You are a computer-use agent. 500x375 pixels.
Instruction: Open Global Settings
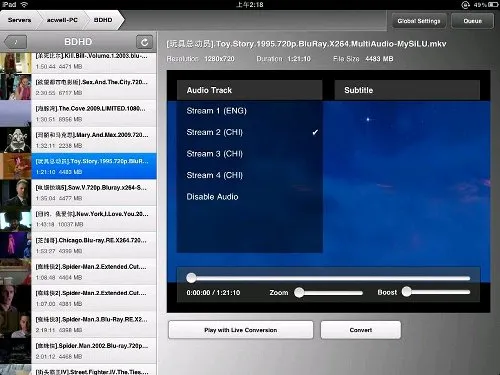(419, 21)
